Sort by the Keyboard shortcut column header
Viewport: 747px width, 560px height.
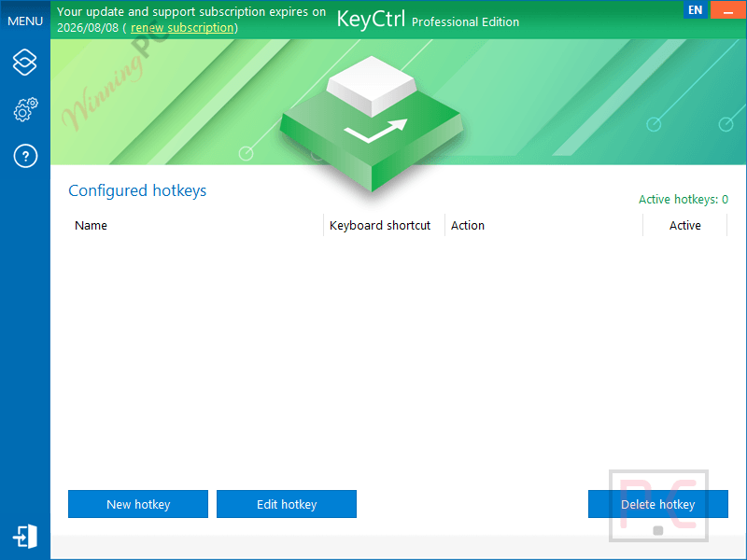(384, 225)
